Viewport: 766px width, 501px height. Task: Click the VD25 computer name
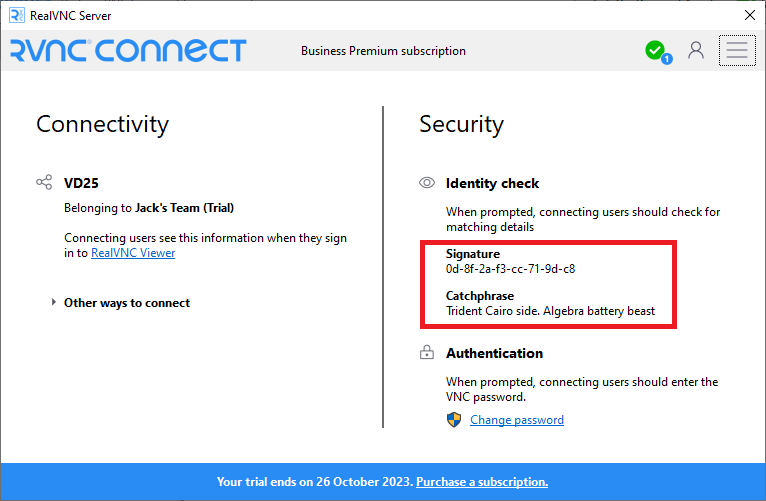click(x=81, y=183)
